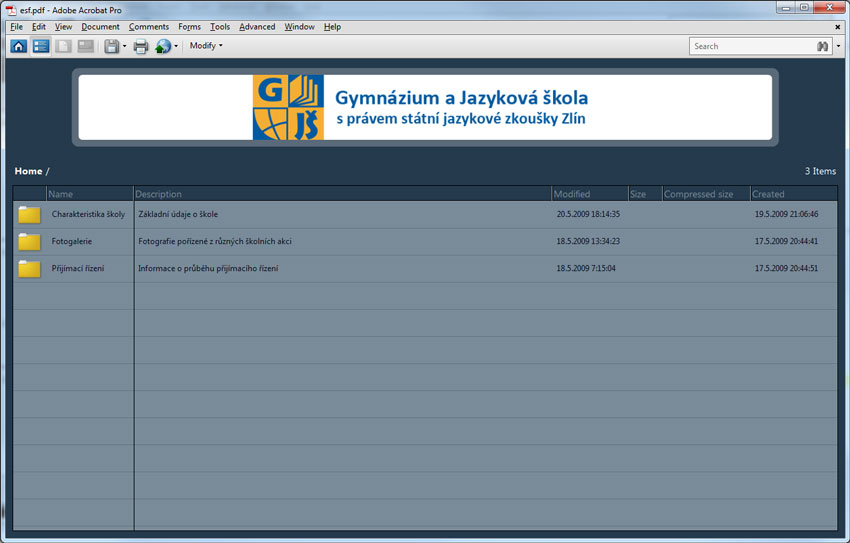
Task: Click the binoculars search icon
Action: [x=822, y=46]
